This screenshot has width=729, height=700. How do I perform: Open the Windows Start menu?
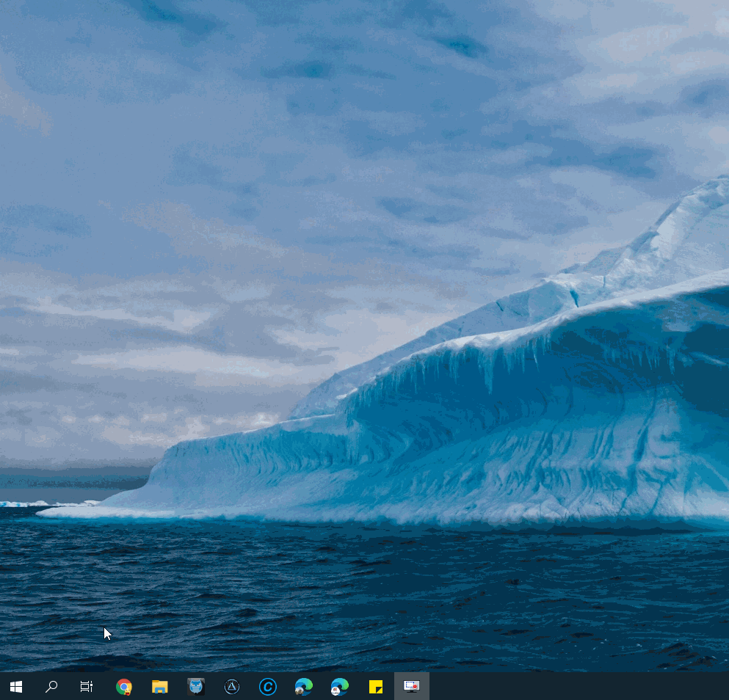[16, 687]
